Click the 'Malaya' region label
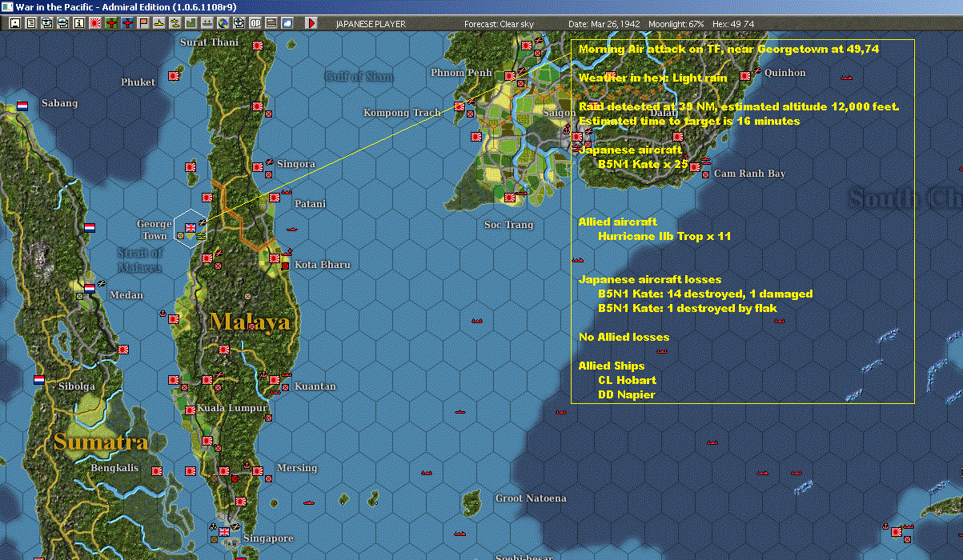Screen dimensions: 963x560 click(249, 322)
